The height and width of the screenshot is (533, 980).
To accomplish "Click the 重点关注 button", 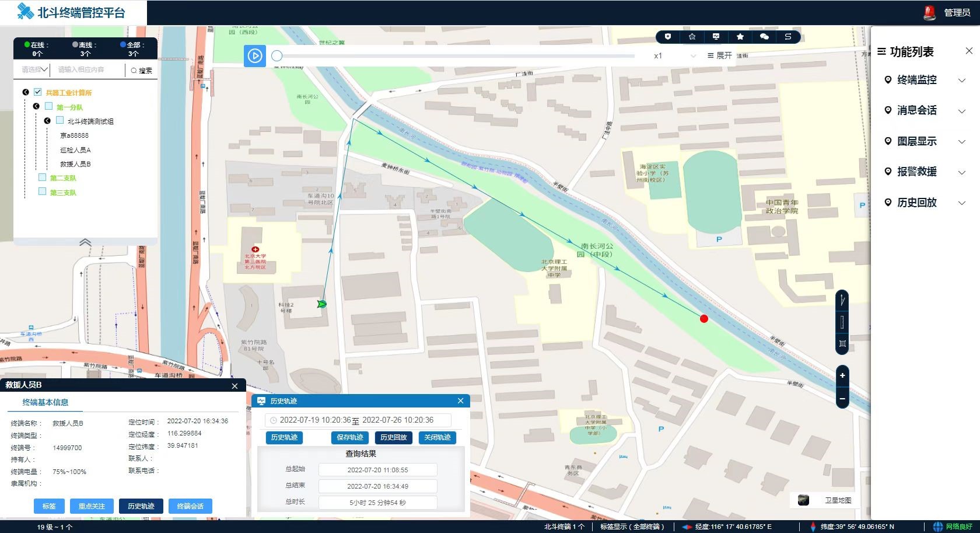I will [92, 506].
